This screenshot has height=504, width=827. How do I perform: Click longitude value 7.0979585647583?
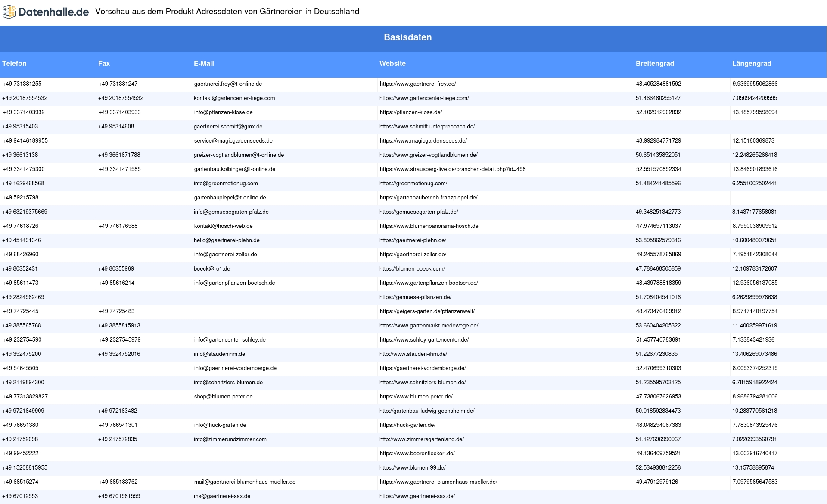(x=755, y=482)
